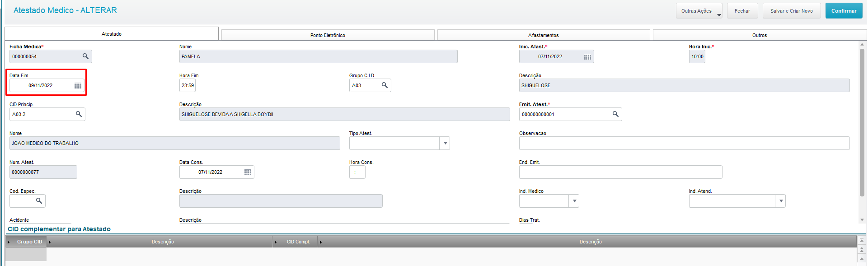The height and width of the screenshot is (266, 868).
Task: Open the Afastamentos tab
Action: point(544,35)
